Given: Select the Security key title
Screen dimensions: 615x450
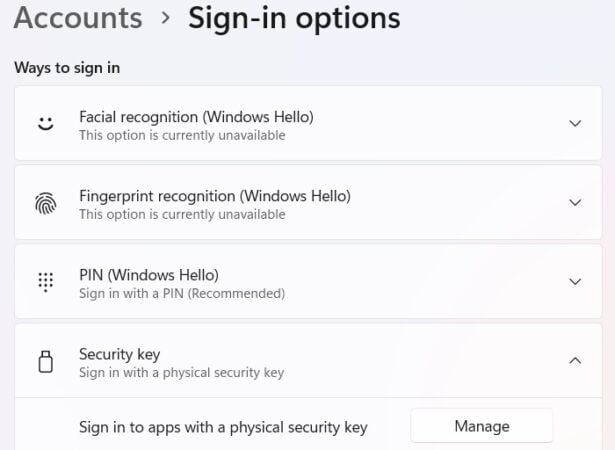Looking at the screenshot, I should (120, 354).
